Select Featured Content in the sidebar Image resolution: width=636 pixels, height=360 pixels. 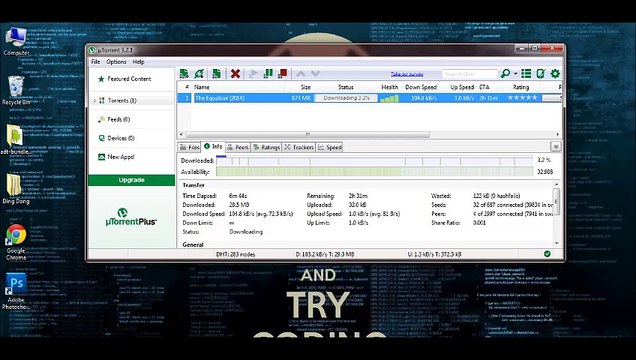tap(129, 79)
